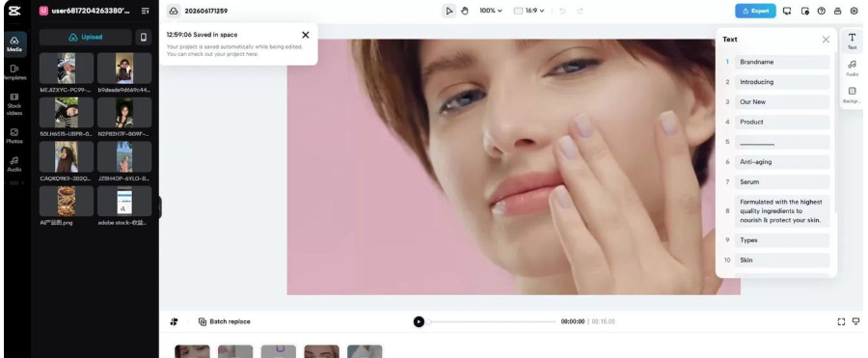
Task: Edit the Types text field
Action: tap(782, 240)
